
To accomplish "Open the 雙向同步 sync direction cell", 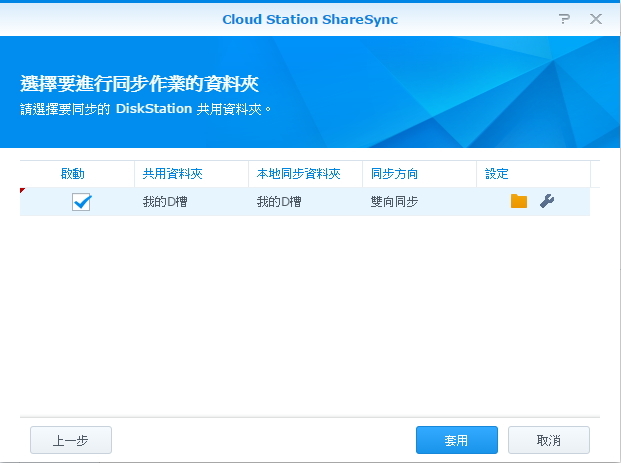I will [x=394, y=202].
